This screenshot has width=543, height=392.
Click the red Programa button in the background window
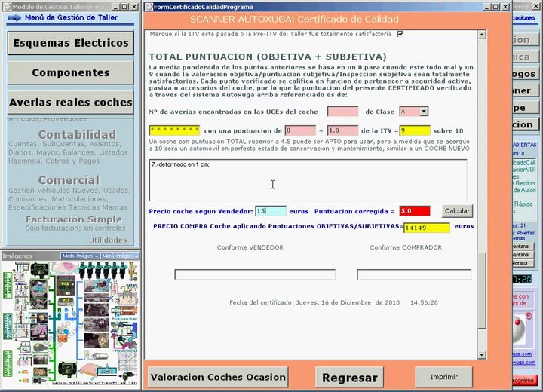[x=526, y=380]
